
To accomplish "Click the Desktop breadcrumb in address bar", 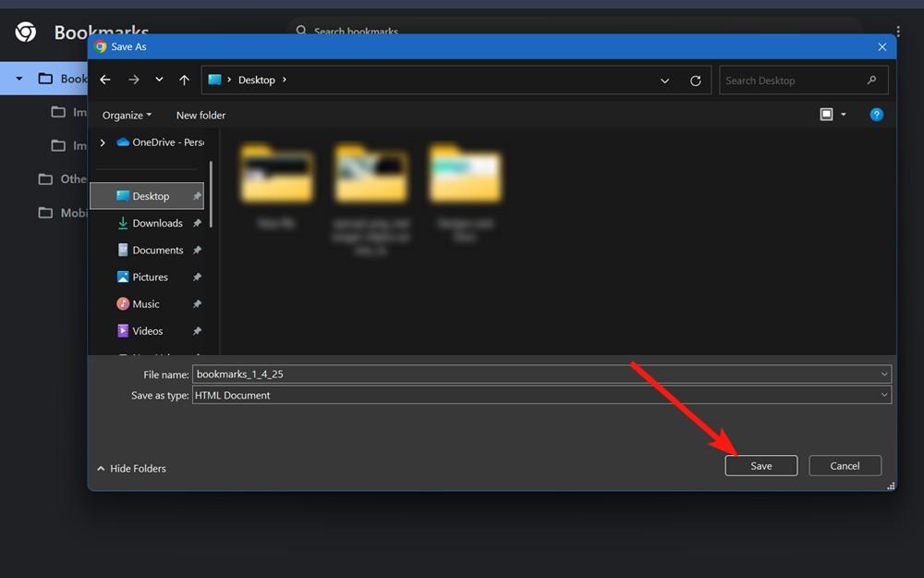I will pos(256,80).
